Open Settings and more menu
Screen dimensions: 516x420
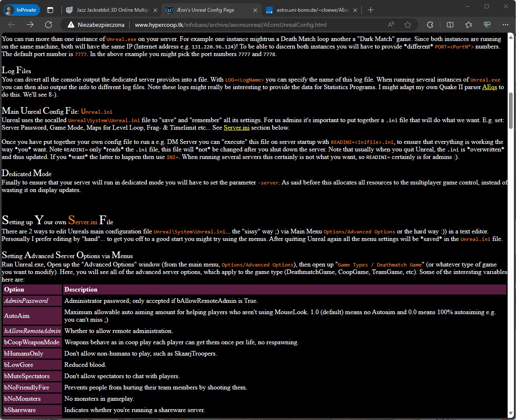pyautogui.click(x=505, y=25)
